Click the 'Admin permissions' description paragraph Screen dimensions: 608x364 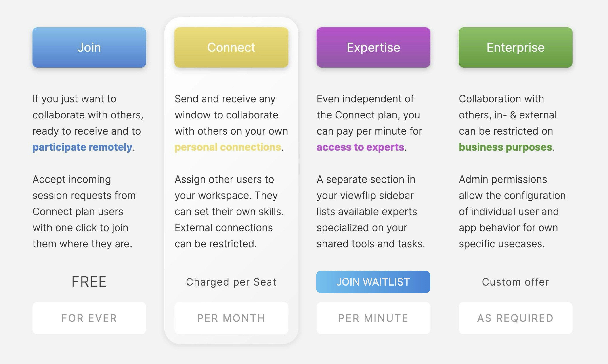click(512, 212)
